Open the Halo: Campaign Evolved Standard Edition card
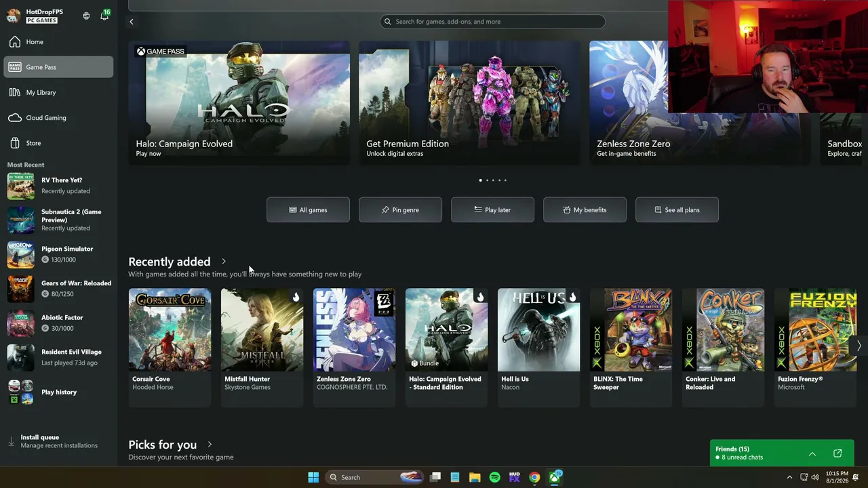The height and width of the screenshot is (488, 868). click(446, 347)
